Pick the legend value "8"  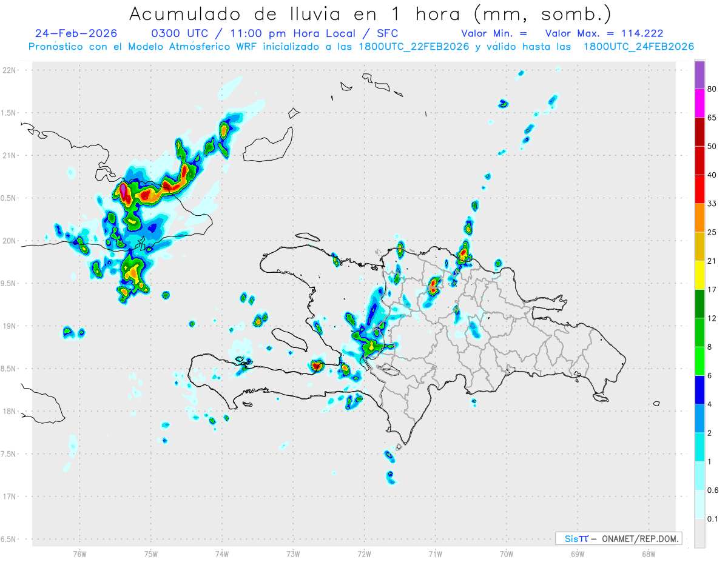point(710,347)
